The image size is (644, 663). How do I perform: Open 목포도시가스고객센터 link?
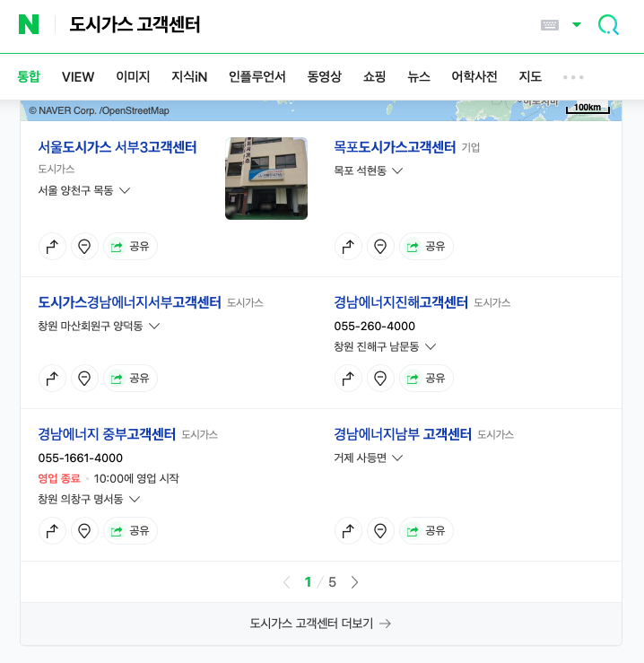point(395,147)
